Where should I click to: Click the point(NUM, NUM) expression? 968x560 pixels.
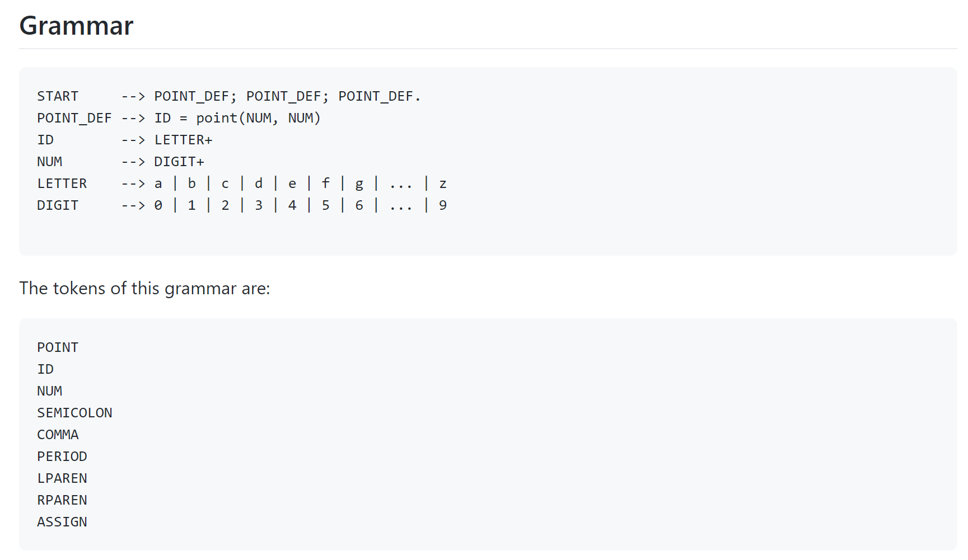pos(258,118)
